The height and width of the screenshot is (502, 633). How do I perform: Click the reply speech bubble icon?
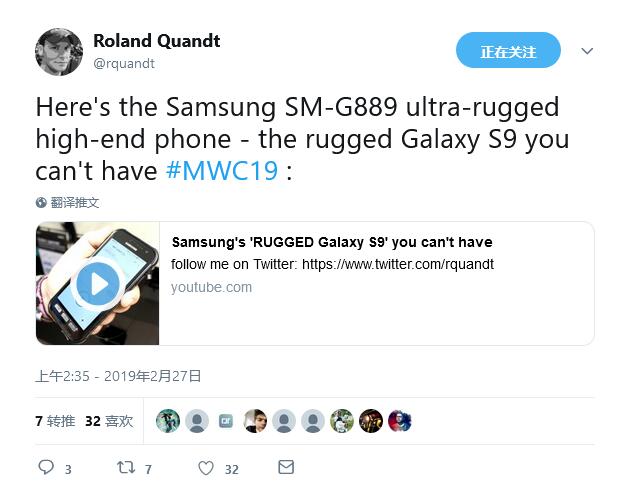(46, 467)
